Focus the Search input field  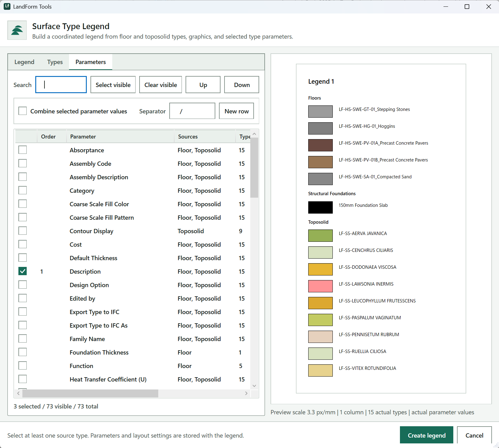click(61, 85)
